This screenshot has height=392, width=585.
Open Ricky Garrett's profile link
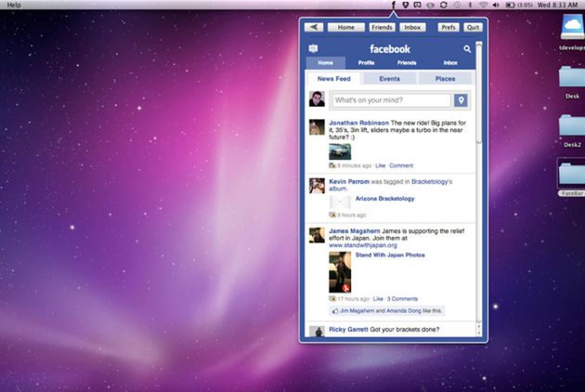(x=348, y=329)
